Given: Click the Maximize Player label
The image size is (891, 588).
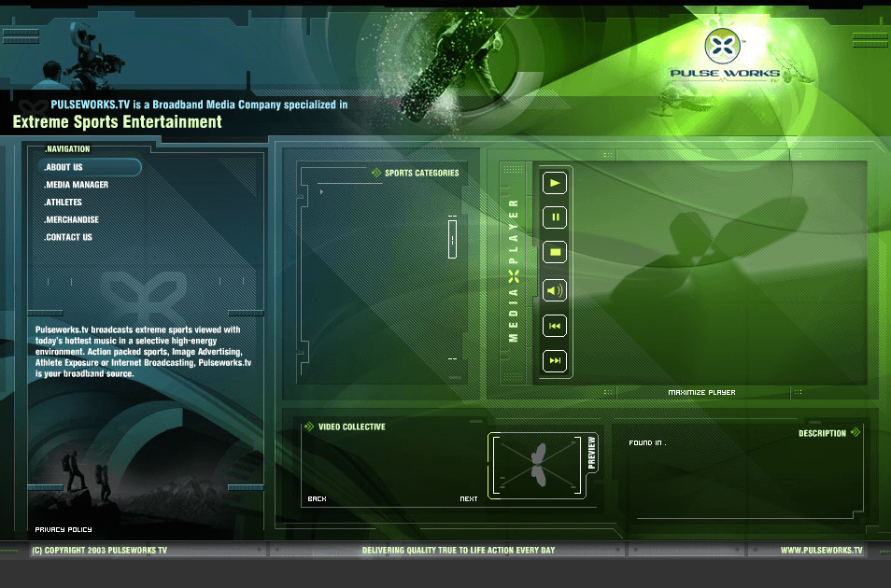Looking at the screenshot, I should (701, 393).
